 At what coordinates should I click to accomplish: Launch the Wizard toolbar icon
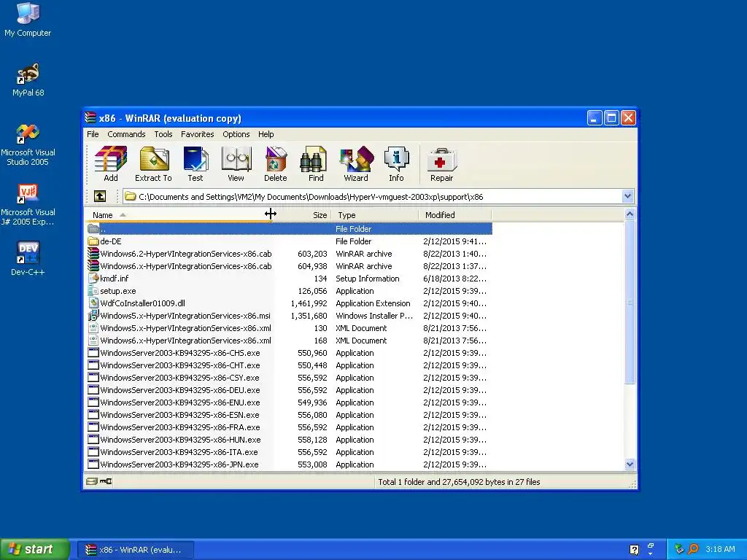pos(356,164)
